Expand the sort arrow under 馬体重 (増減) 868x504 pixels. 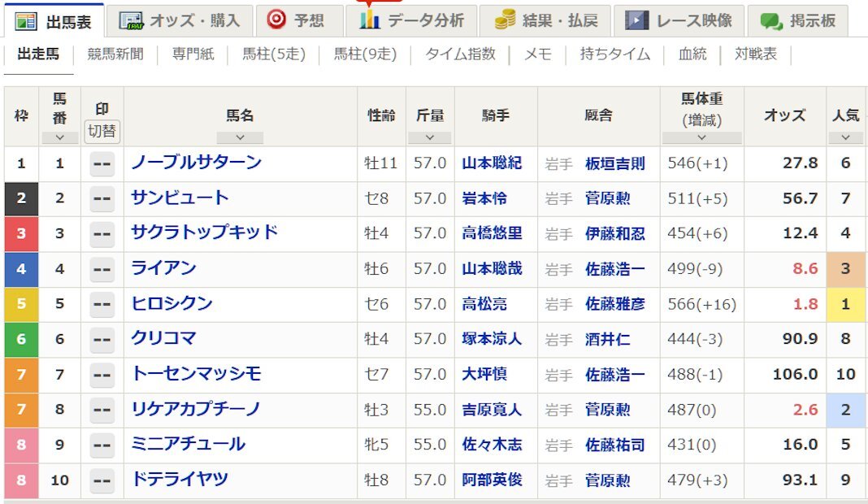click(x=701, y=137)
